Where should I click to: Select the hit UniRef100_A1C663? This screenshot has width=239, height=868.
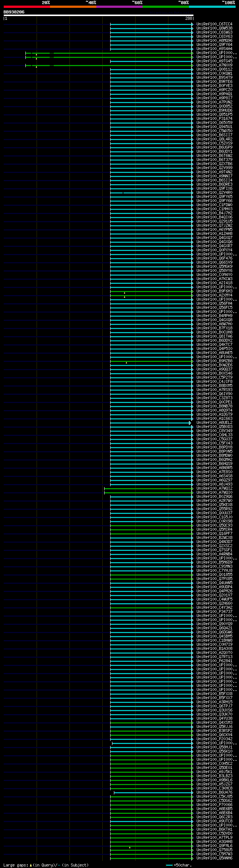pyautogui.click(x=214, y=419)
